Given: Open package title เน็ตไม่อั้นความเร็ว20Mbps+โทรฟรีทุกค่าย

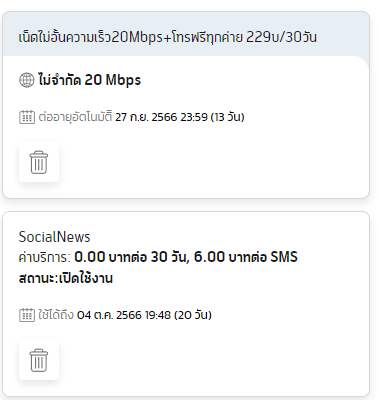Looking at the screenshot, I should (x=131, y=37).
